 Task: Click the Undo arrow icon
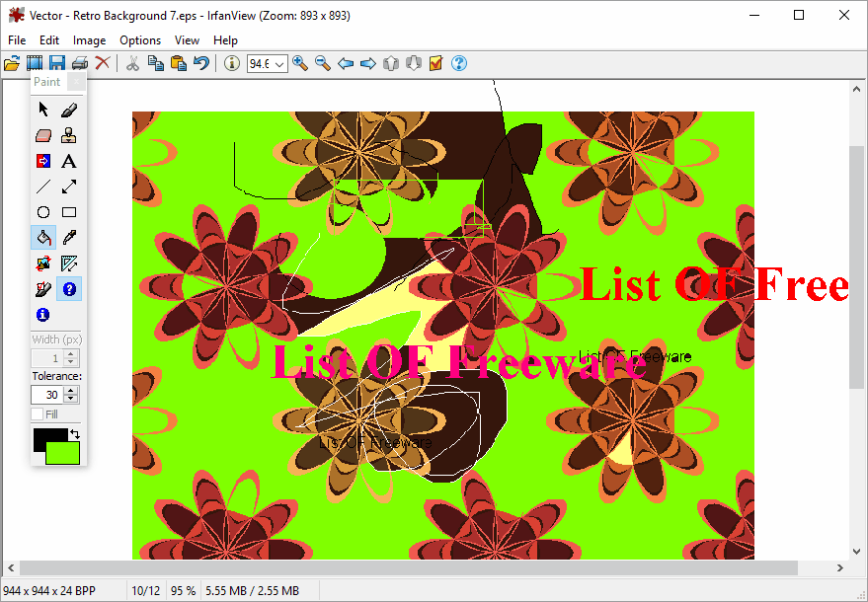(x=200, y=63)
